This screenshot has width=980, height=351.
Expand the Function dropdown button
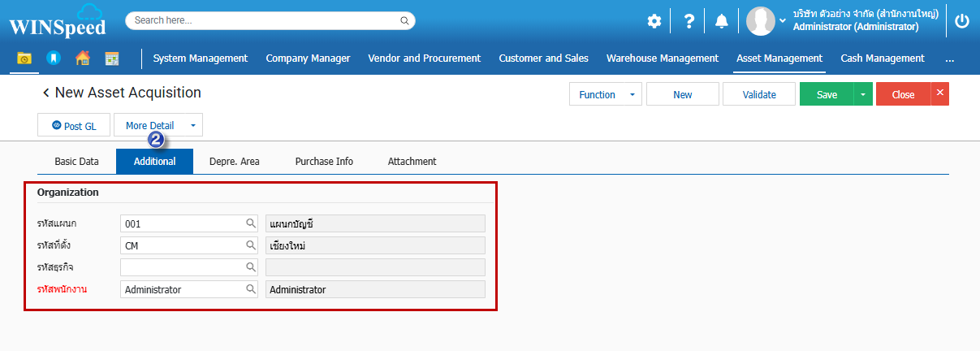click(632, 95)
